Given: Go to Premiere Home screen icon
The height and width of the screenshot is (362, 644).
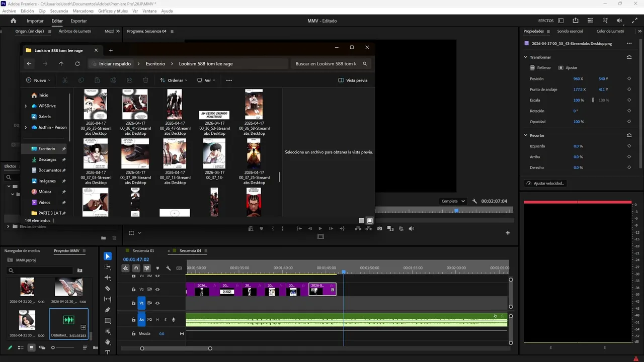Looking at the screenshot, I should [14, 21].
